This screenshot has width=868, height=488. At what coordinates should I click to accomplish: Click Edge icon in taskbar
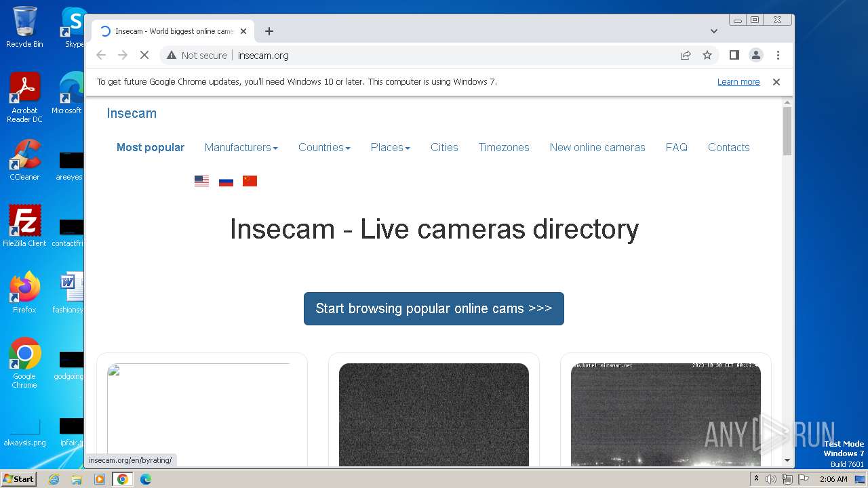tap(145, 479)
